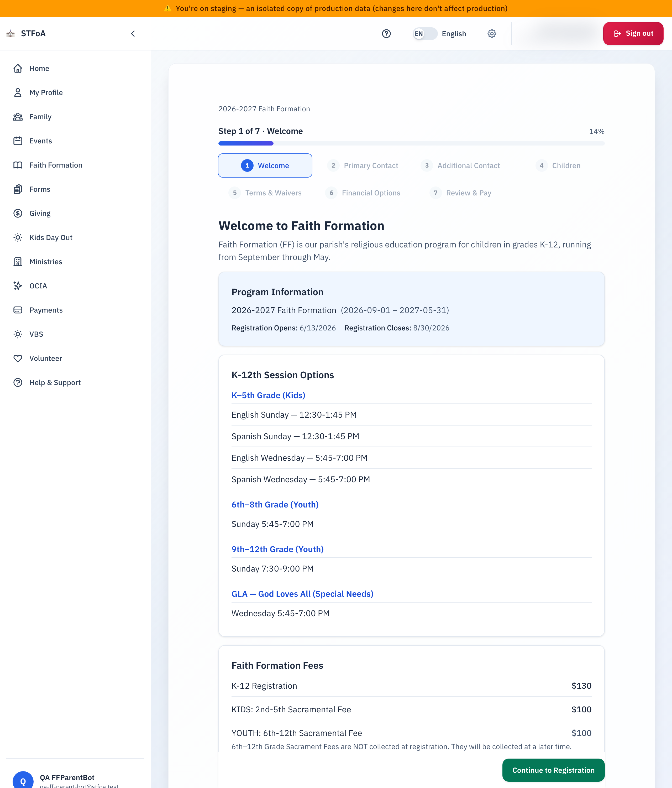Click the Family group icon
672x788 pixels.
point(18,117)
